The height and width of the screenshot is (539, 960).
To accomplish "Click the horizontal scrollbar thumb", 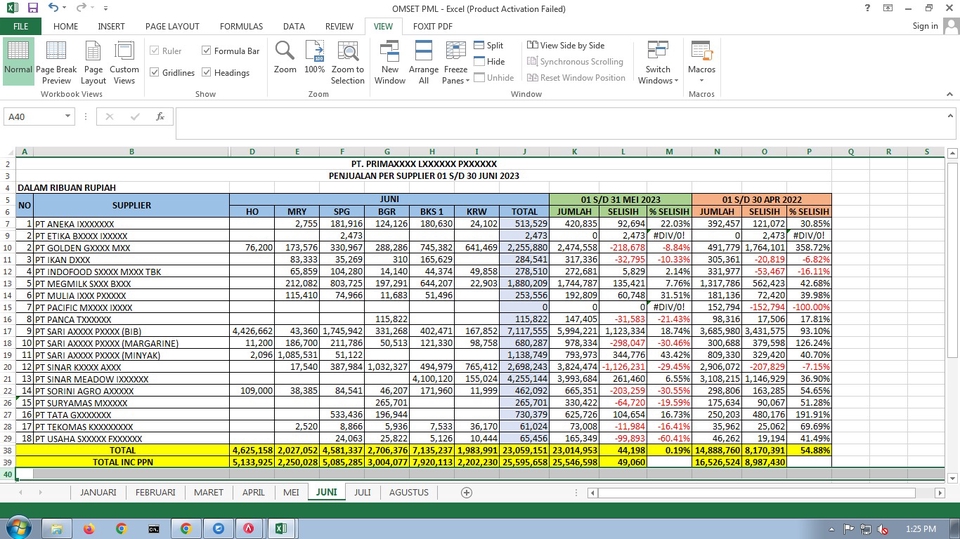I will (x=757, y=492).
